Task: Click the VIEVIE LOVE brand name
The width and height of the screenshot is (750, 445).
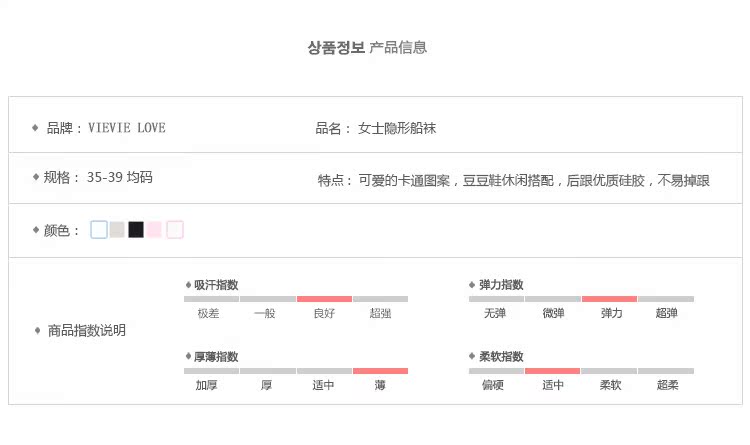Action: point(126,128)
